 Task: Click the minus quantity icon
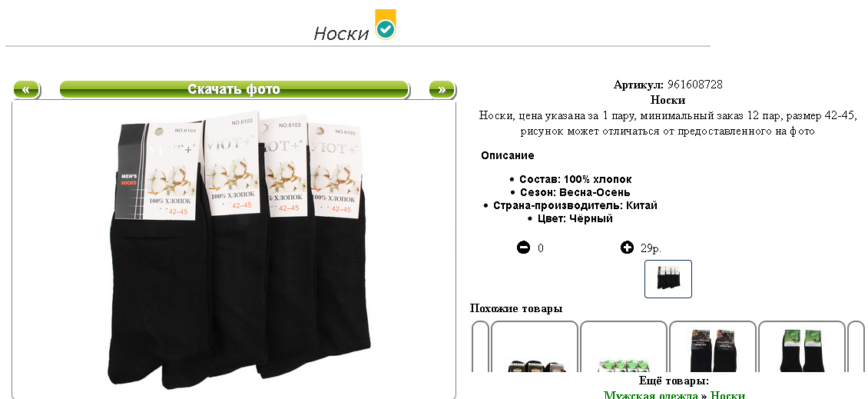tap(523, 247)
